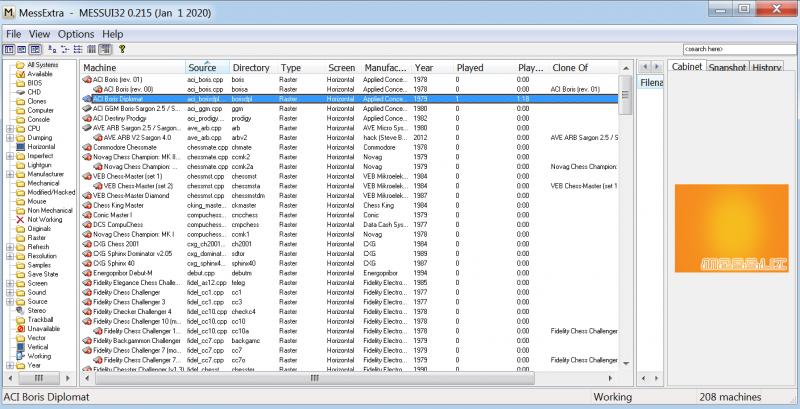Expand the Year tree node
The width and height of the screenshot is (800, 409).
(9, 365)
